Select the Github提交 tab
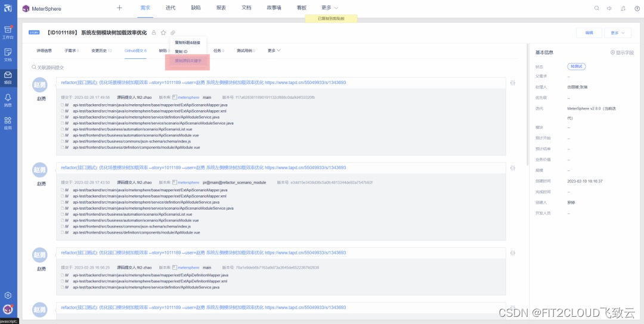 click(135, 51)
